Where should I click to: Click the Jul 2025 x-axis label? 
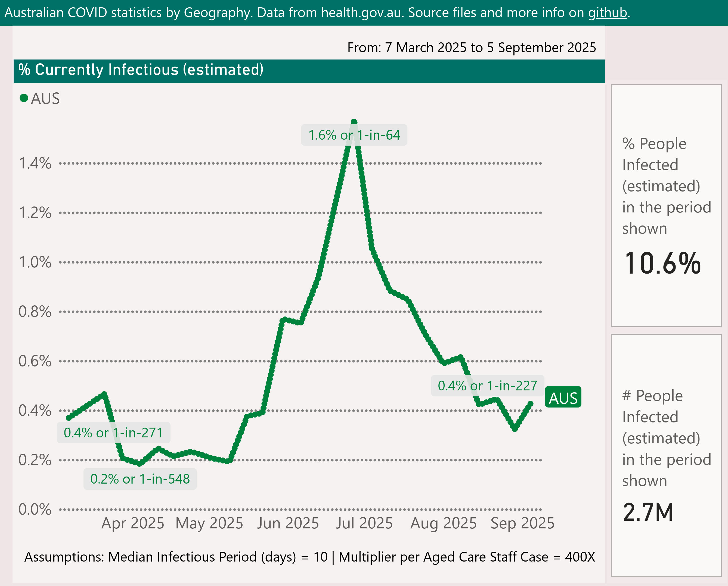(x=364, y=523)
